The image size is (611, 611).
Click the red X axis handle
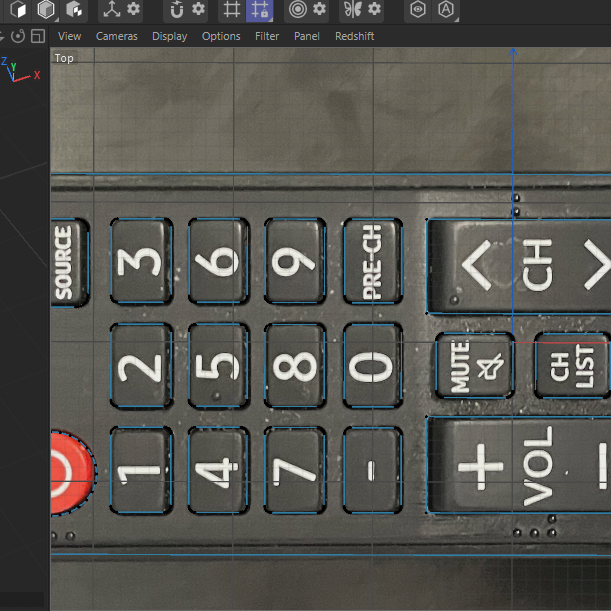click(x=562, y=343)
